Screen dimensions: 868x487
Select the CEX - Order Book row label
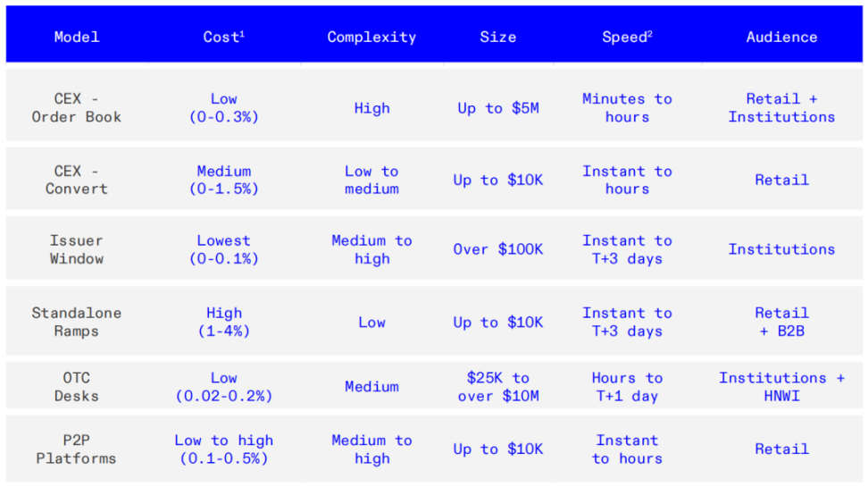[x=77, y=108]
